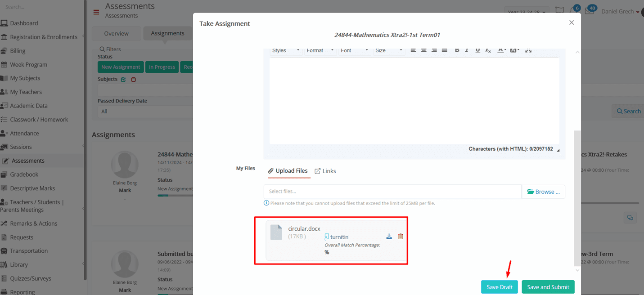Switch to the Links tab
Image resolution: width=644 pixels, height=295 pixels.
click(x=325, y=171)
